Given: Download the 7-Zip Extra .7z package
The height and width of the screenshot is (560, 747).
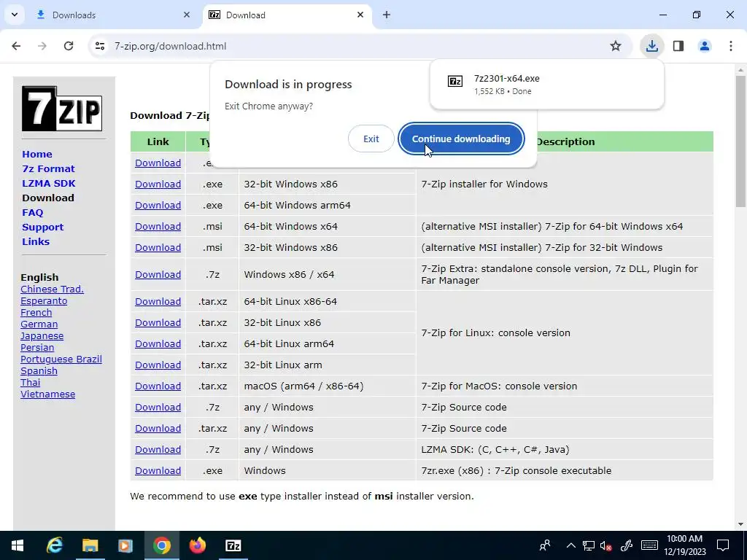Looking at the screenshot, I should pyautogui.click(x=158, y=274).
